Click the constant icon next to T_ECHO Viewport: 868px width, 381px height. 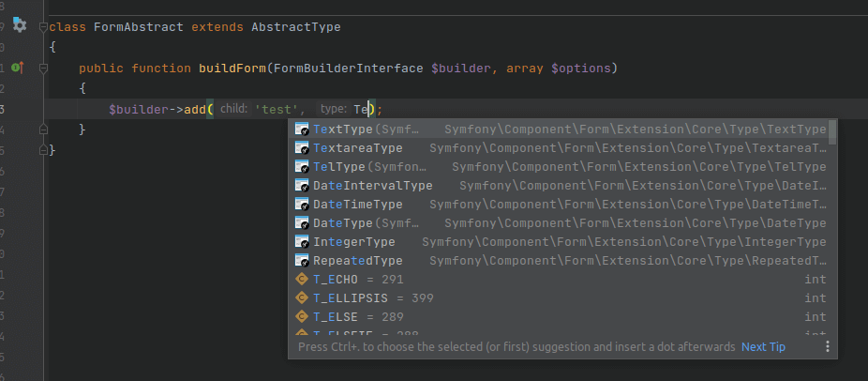(302, 279)
